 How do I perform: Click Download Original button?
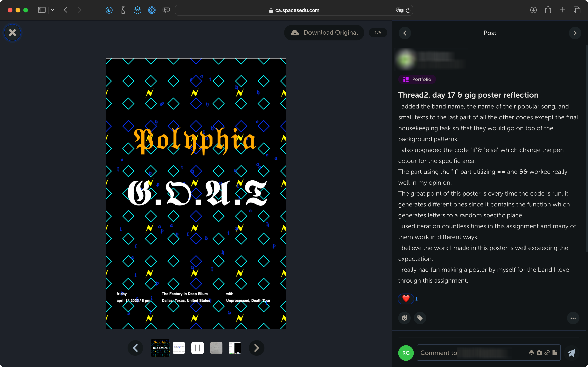(x=324, y=32)
